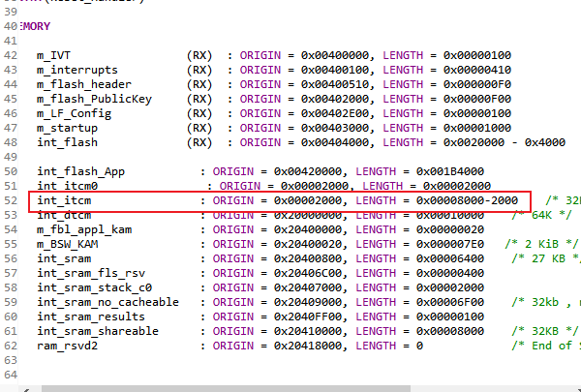The width and height of the screenshot is (581, 392).
Task: Select the m_startup region name
Action: click(67, 128)
